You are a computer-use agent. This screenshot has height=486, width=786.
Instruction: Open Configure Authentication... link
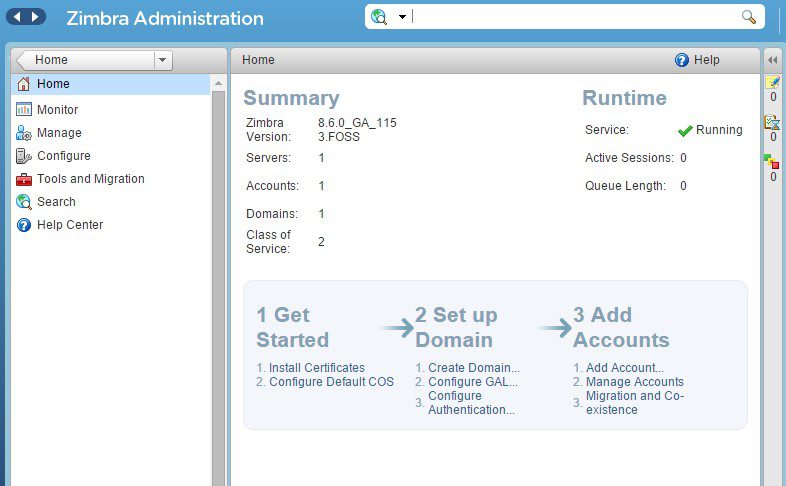pyautogui.click(x=471, y=403)
